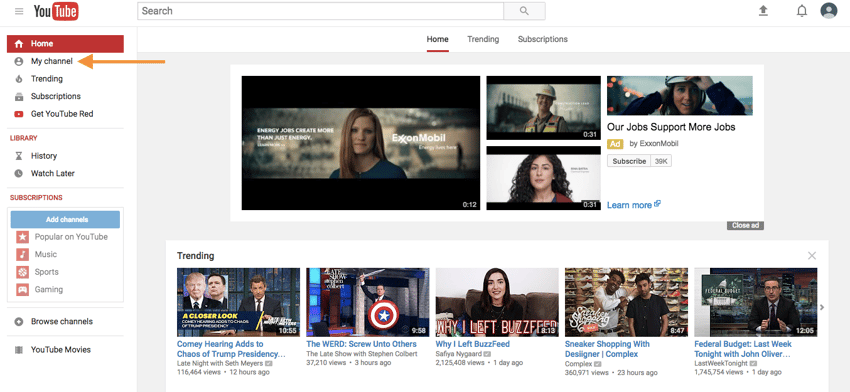Subscribe to ExxonMobil channel
This screenshot has height=392, width=850.
coord(629,161)
